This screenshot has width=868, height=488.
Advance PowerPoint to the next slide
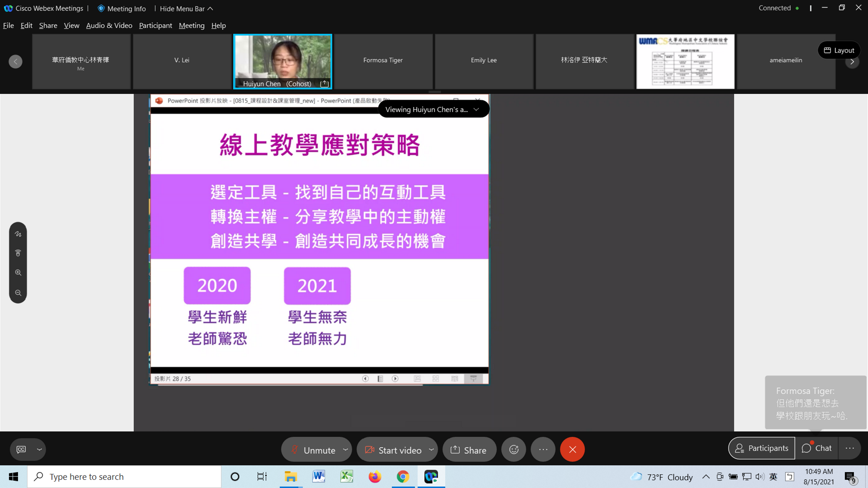pos(395,378)
